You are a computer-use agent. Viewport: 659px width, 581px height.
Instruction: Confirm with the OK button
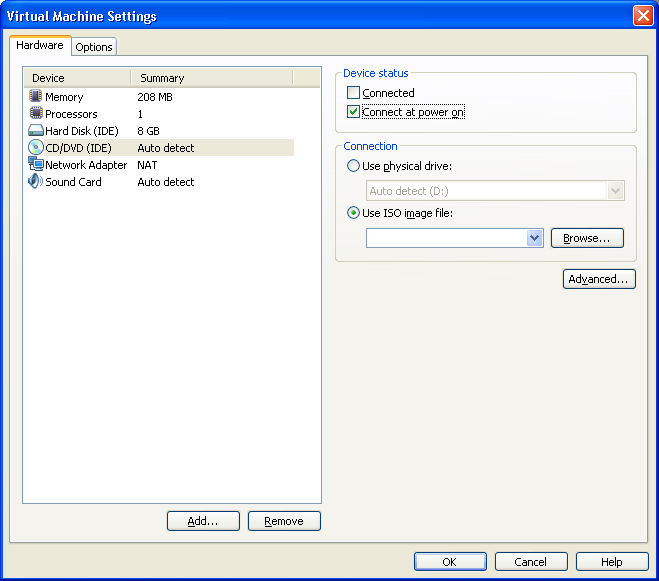(450, 562)
